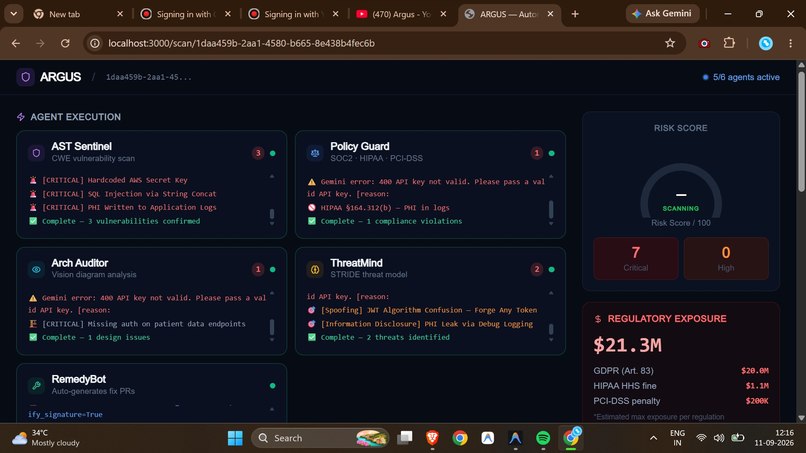Open the volume control in system tray
806x453 pixels.
click(x=719, y=438)
